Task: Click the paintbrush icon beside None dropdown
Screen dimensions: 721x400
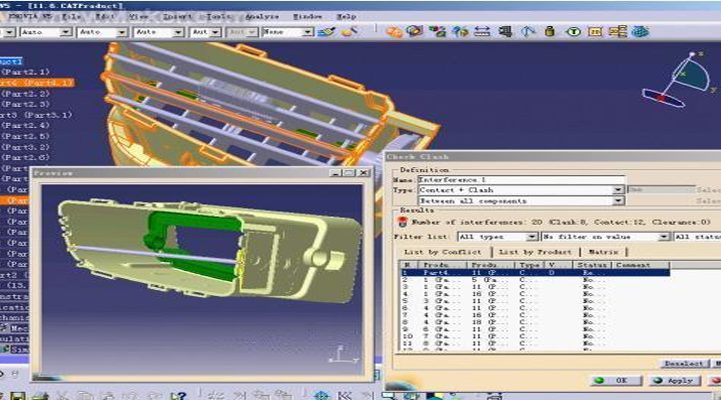Action: click(326, 33)
